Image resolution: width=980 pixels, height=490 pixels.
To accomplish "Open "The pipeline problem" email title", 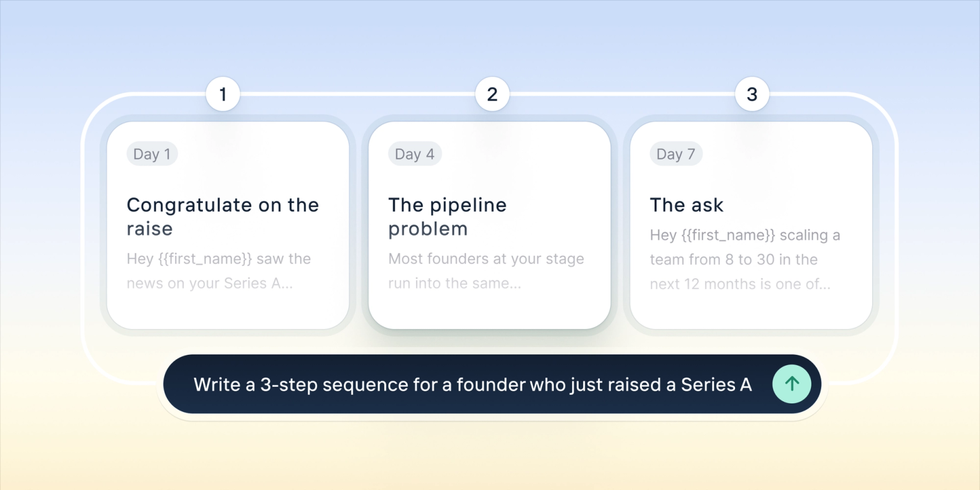I will pos(447,216).
